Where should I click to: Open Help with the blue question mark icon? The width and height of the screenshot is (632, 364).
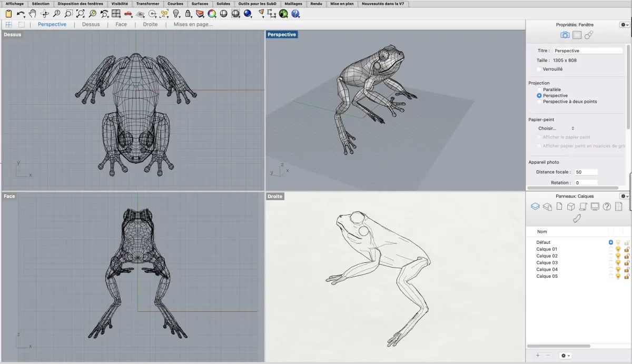295,13
